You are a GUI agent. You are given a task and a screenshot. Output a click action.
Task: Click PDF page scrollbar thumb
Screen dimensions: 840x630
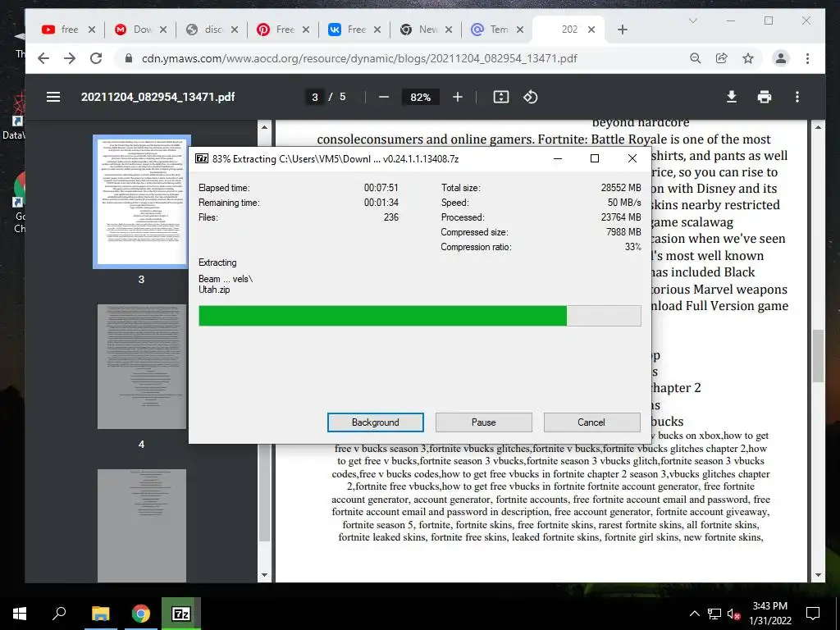tap(818, 356)
